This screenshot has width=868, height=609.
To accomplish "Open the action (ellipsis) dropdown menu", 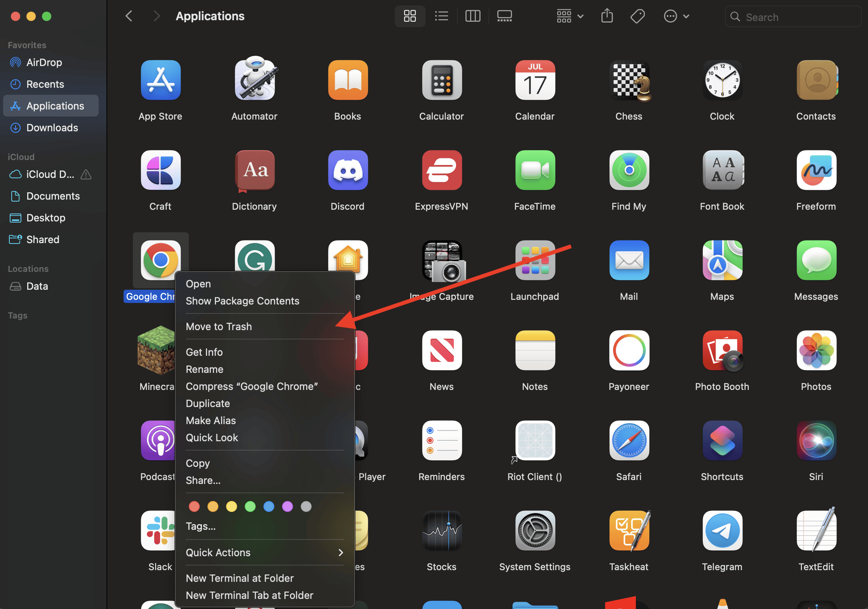I will click(x=676, y=16).
